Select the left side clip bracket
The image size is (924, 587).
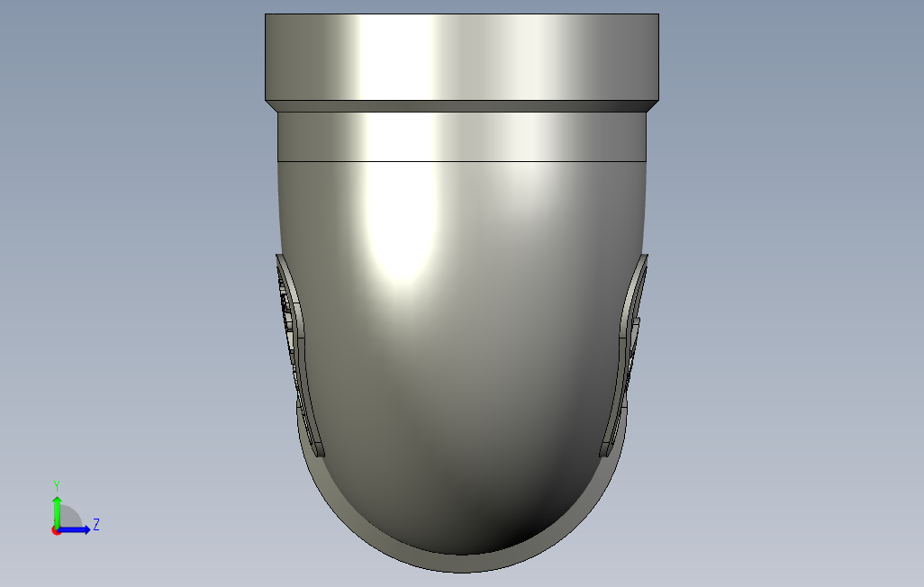point(299,356)
